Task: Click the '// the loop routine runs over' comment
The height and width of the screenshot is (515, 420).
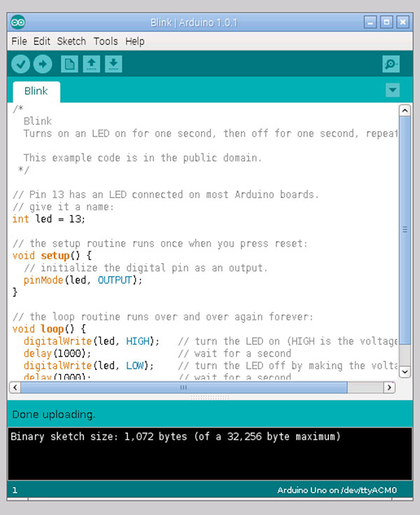Action: pos(162,317)
